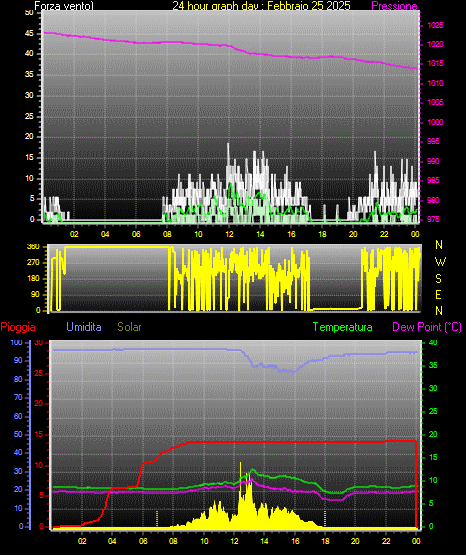Click the 1000 pressure axis value

coord(435,122)
